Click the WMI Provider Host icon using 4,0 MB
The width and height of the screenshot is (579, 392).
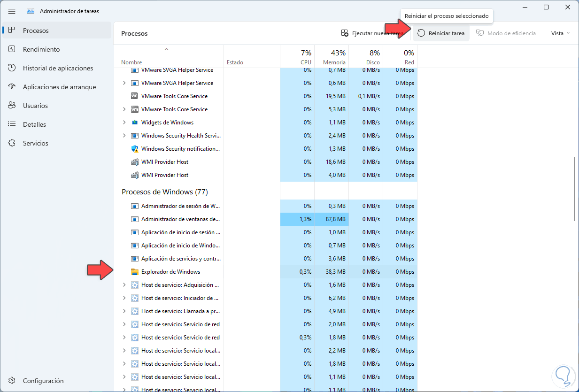(x=134, y=175)
